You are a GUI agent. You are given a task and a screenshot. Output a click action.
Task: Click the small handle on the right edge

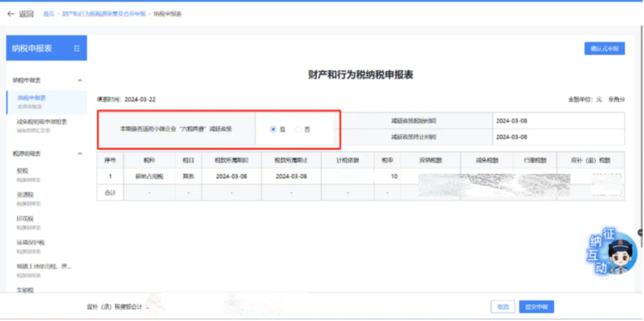[x=640, y=232]
